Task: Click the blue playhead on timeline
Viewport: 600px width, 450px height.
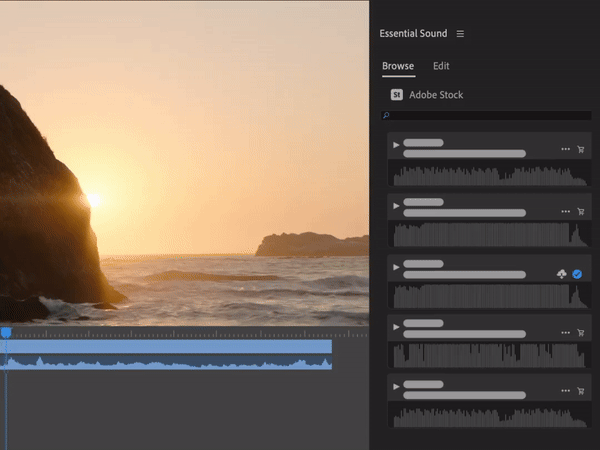Action: click(x=6, y=333)
